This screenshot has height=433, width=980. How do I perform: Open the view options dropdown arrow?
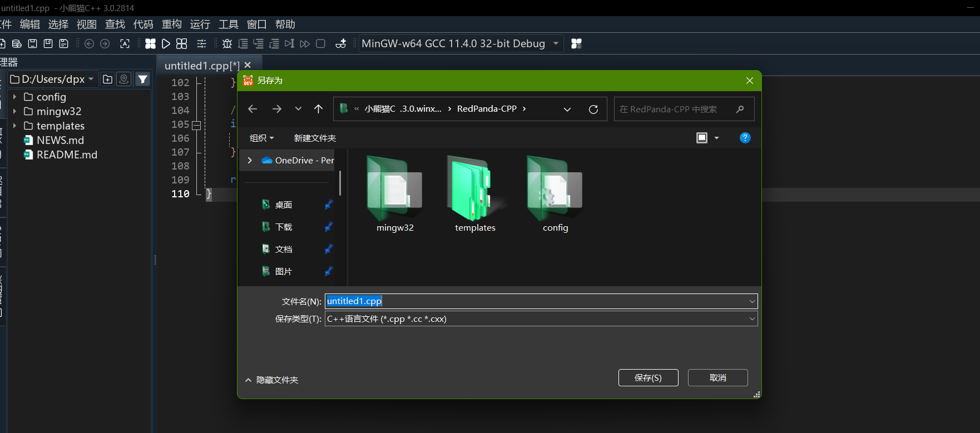coord(716,138)
